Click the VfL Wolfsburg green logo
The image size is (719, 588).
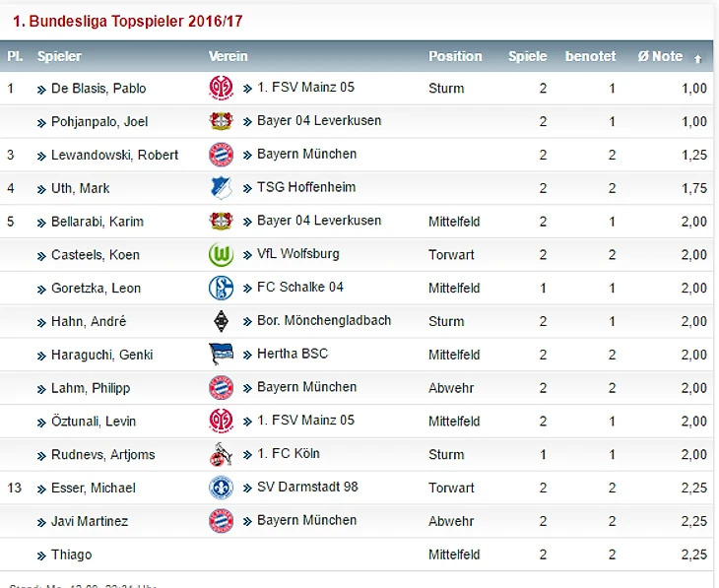point(221,254)
